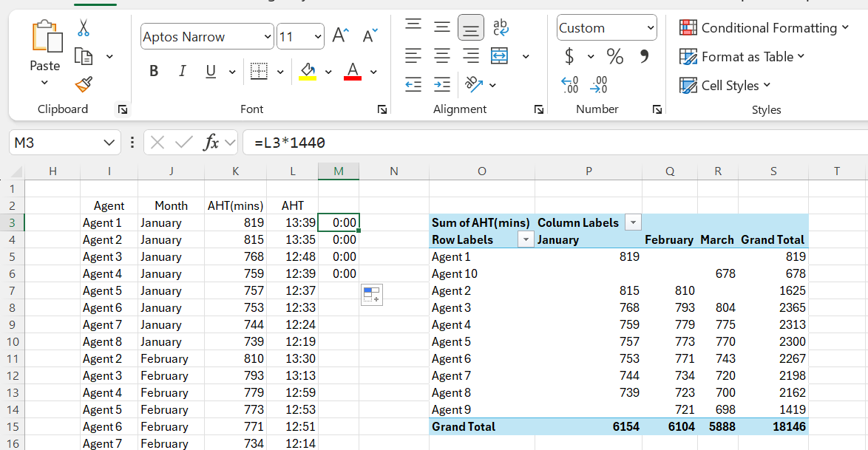Center text horizontally
The width and height of the screenshot is (868, 450).
tap(441, 56)
